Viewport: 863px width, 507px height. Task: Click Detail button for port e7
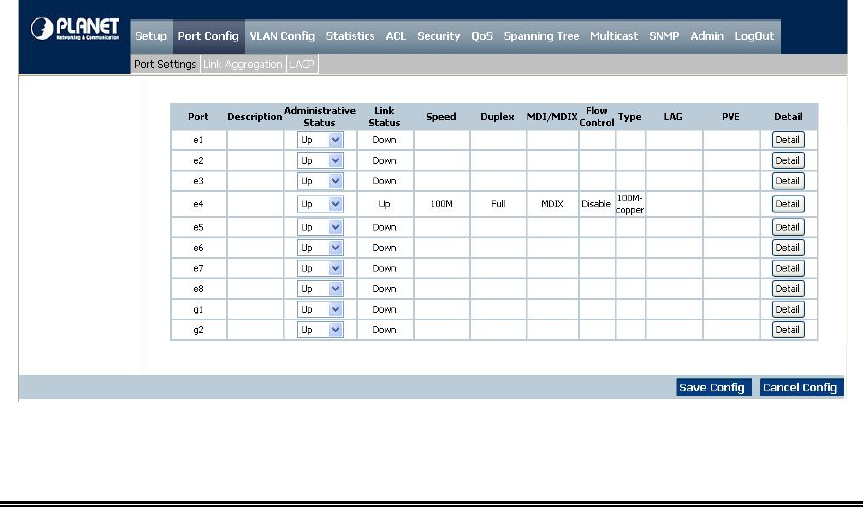point(788,269)
